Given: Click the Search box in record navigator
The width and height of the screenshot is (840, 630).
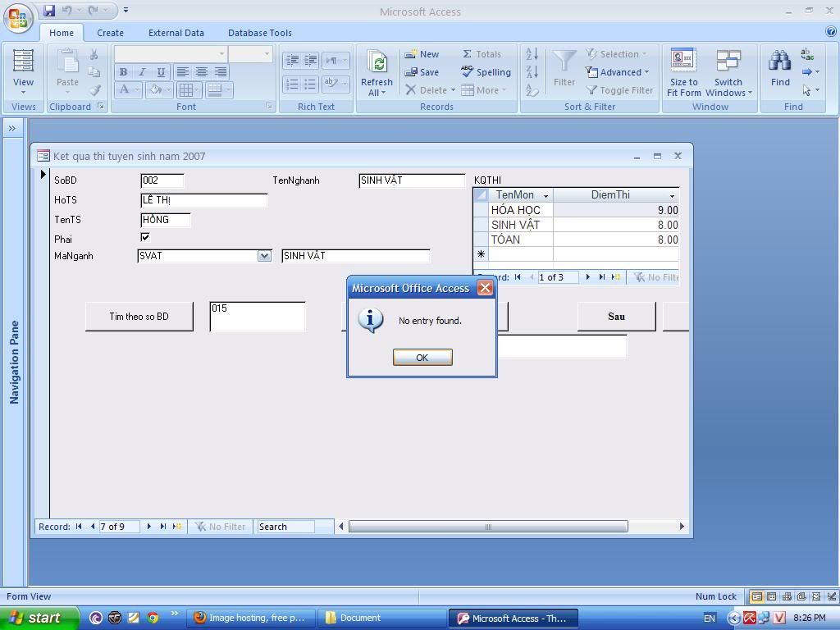Looking at the screenshot, I should [285, 527].
